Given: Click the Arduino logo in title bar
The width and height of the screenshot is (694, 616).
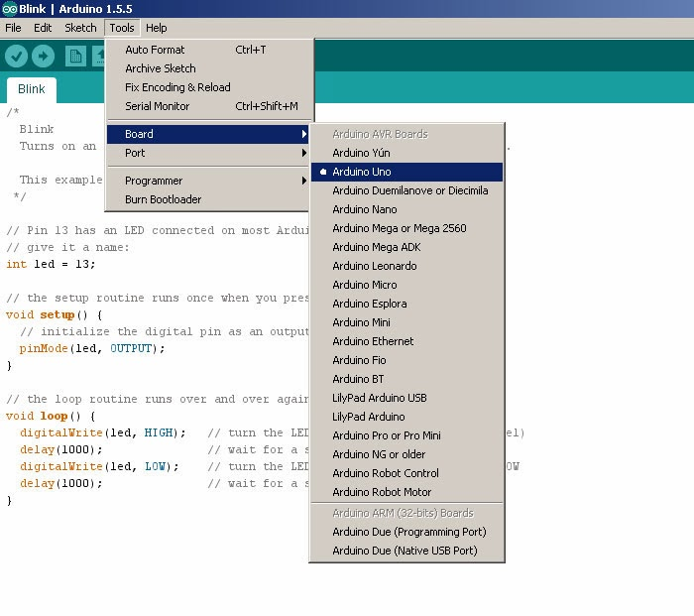Looking at the screenshot, I should click(x=9, y=9).
